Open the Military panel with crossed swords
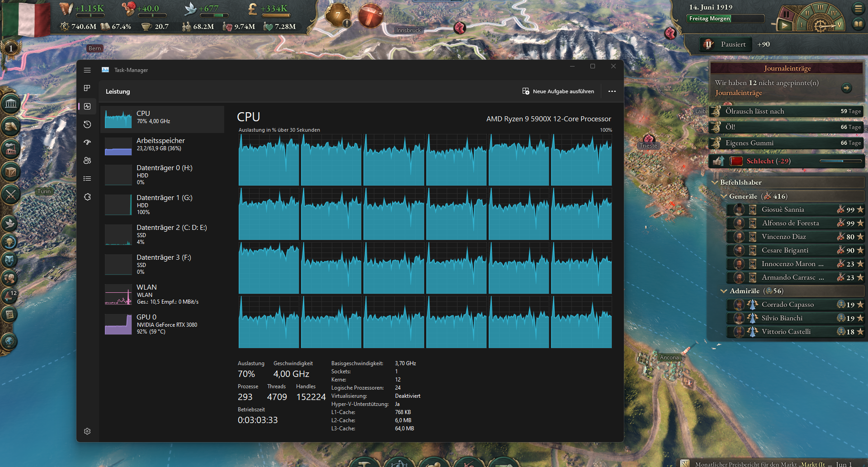868x467 pixels. [x=11, y=195]
